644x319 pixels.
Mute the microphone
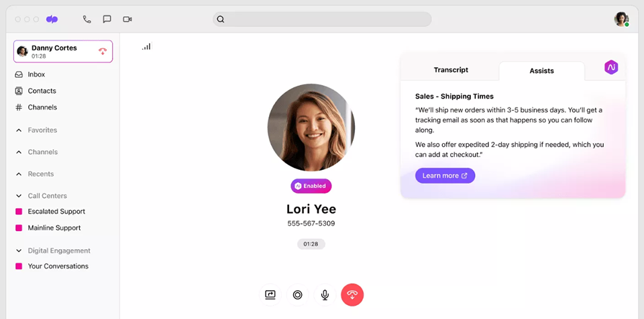click(325, 295)
